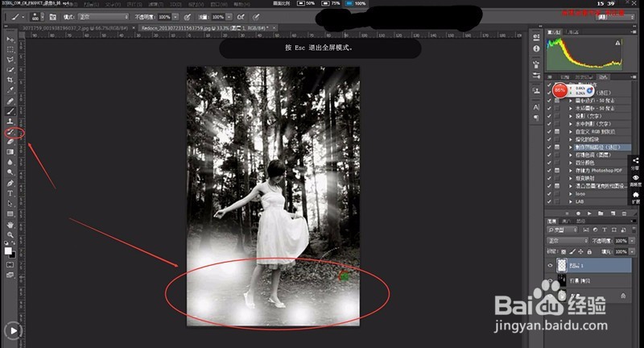Viewport: 644px width, 348px height.
Task: Select the Hand tool
Action: [10, 225]
